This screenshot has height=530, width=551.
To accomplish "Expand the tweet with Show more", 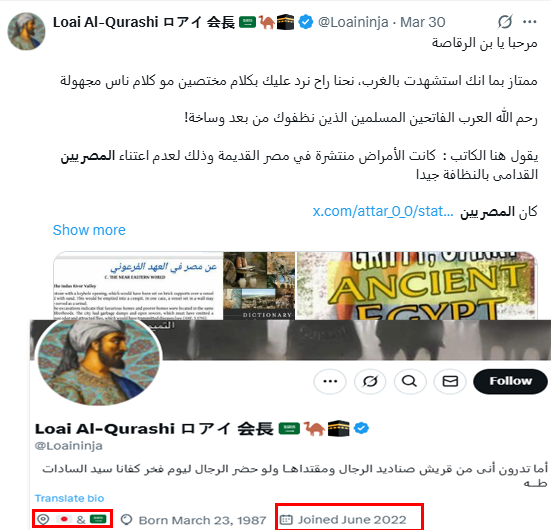I will (x=89, y=230).
